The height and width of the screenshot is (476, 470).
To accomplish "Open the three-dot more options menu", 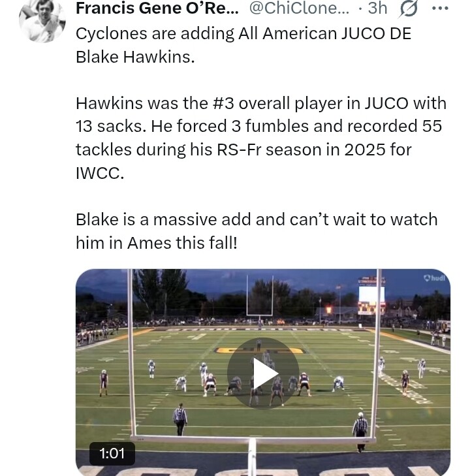I will coord(441,8).
